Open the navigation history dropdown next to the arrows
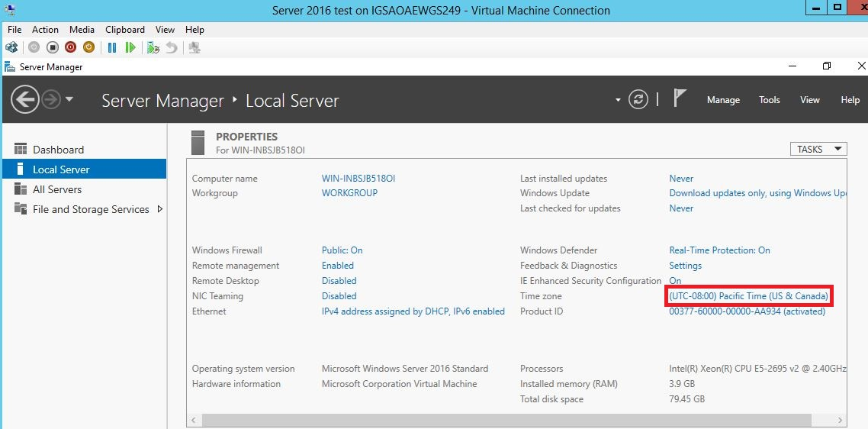 (69, 100)
